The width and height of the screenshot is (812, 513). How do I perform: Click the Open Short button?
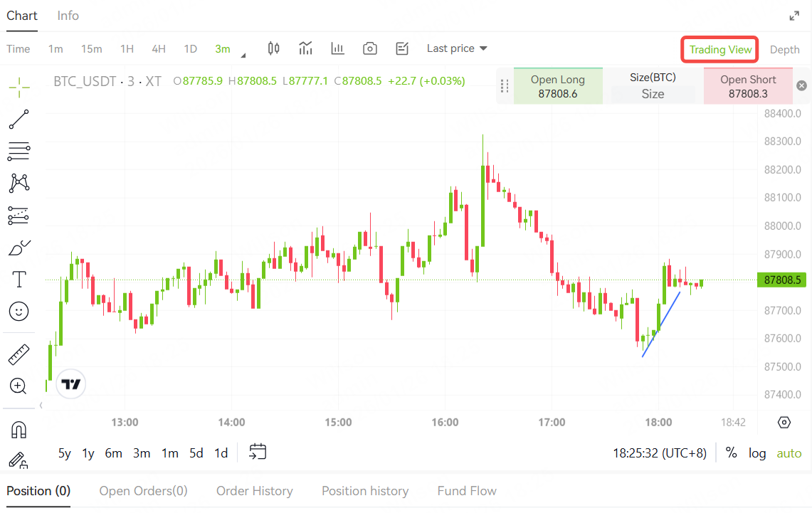pos(747,86)
